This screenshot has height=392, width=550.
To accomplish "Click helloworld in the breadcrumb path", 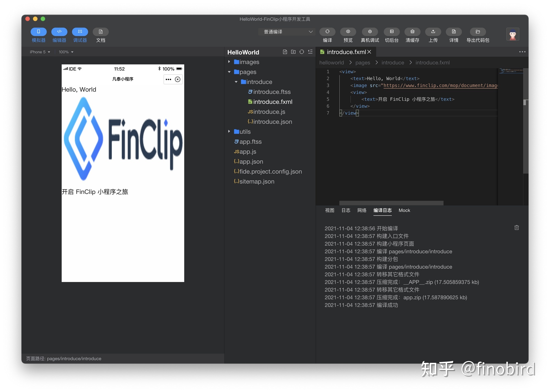I will pos(332,63).
